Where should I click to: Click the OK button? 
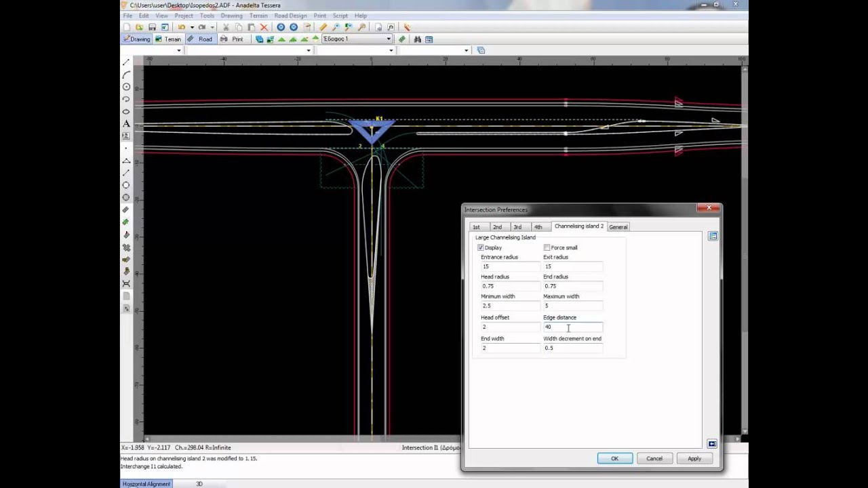pyautogui.click(x=614, y=458)
